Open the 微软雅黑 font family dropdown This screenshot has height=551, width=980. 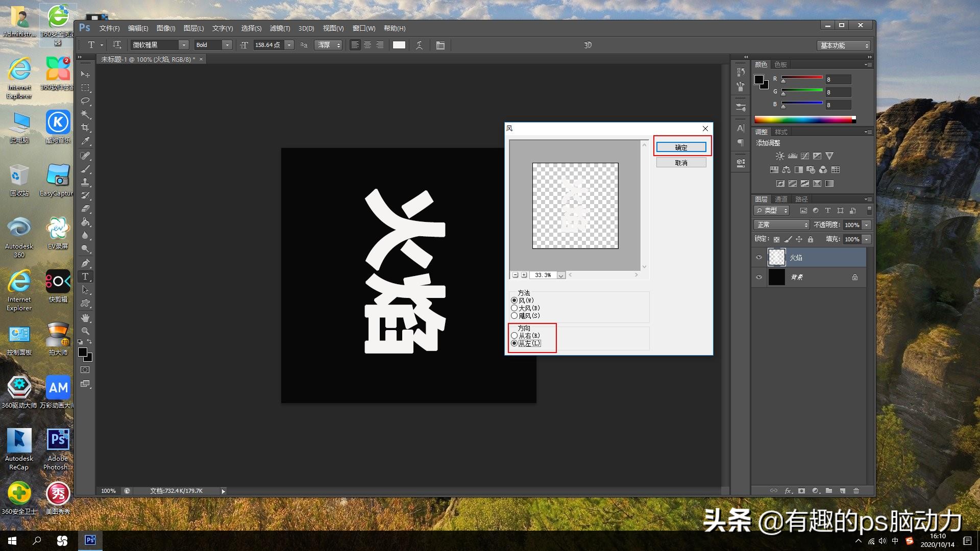pos(184,45)
